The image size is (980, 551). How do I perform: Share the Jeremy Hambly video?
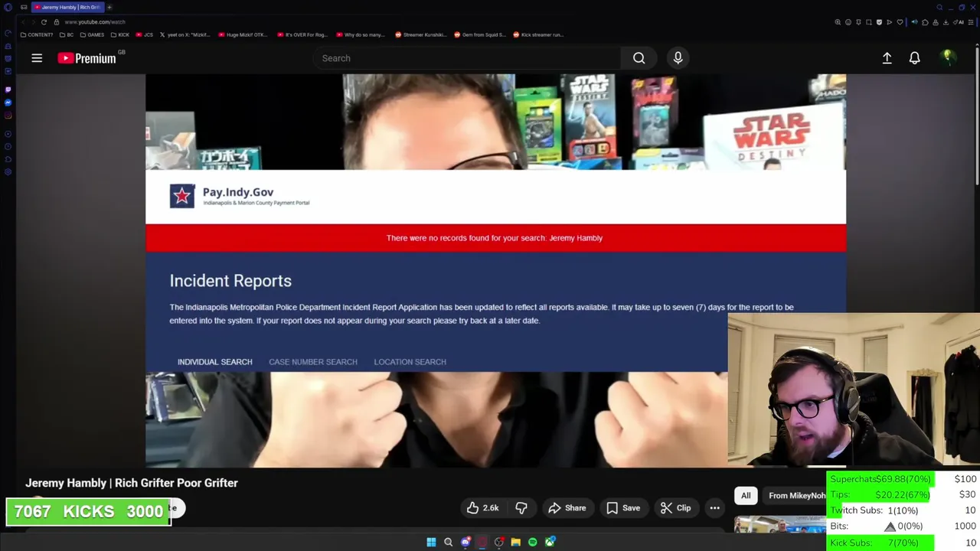point(569,508)
